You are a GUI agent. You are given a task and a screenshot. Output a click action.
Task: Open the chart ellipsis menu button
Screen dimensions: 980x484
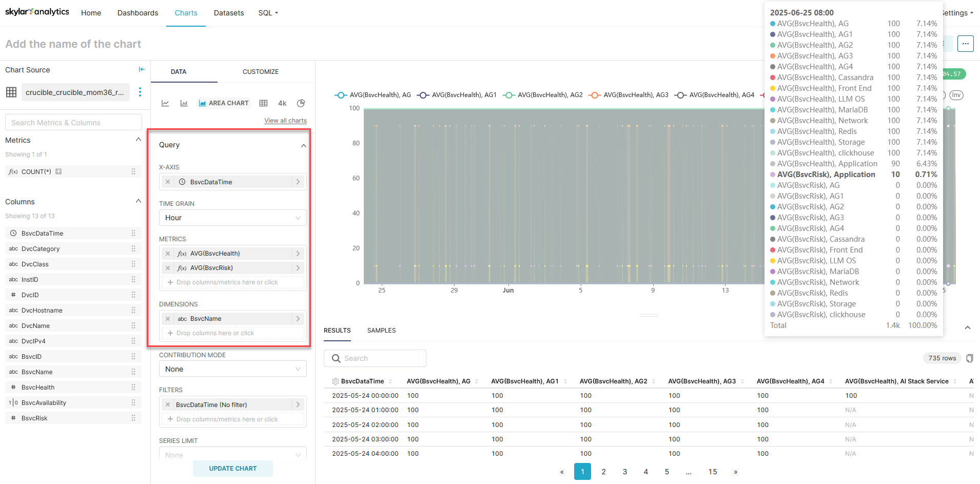click(965, 44)
